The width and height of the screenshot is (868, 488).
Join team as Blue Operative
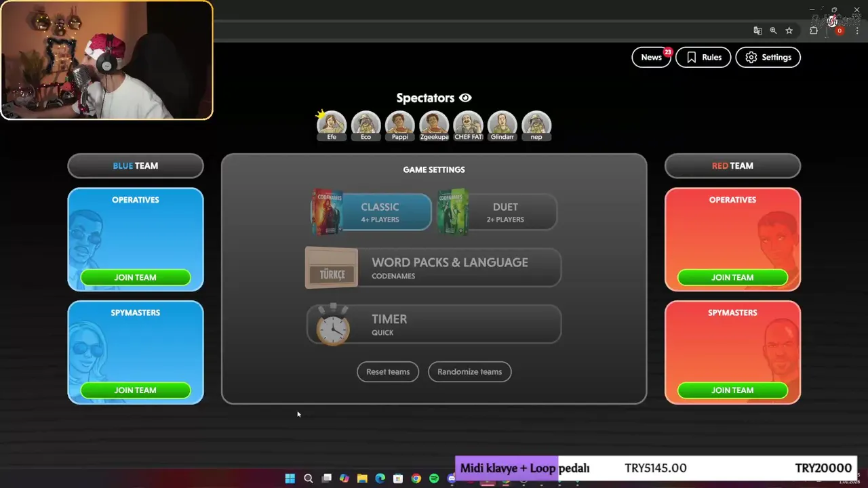(x=136, y=277)
